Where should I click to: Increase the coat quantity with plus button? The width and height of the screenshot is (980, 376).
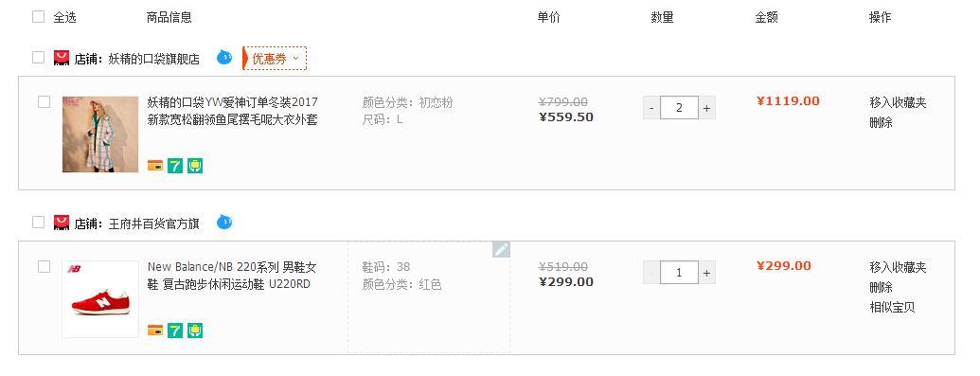707,108
